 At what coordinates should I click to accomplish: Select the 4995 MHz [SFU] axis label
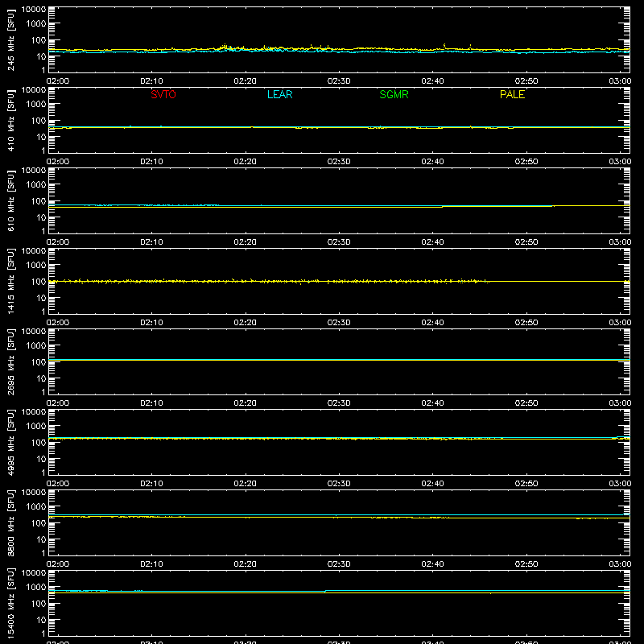(x=10, y=442)
